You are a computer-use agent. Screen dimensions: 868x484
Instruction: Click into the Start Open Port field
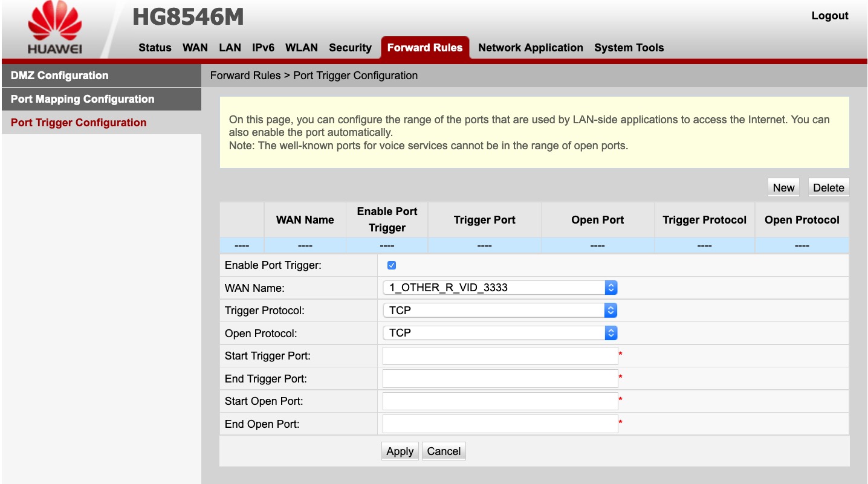click(500, 401)
